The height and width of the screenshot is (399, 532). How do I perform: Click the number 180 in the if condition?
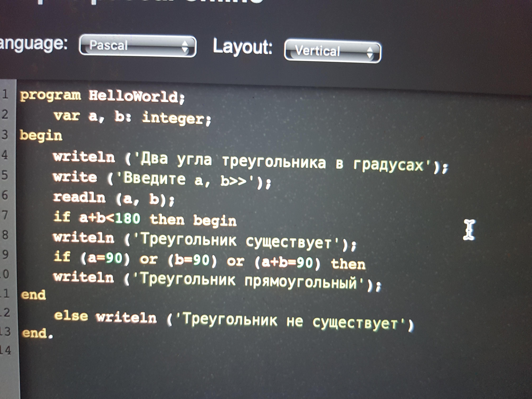127,218
